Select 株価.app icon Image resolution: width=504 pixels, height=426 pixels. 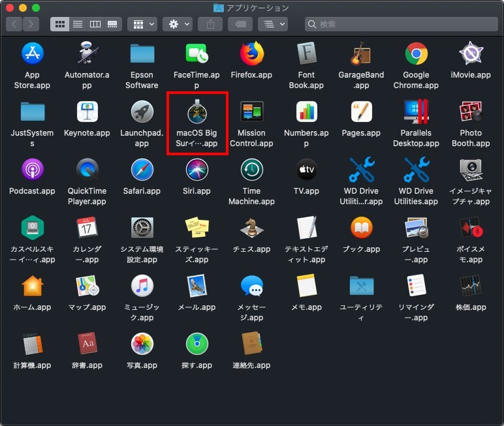(x=471, y=286)
